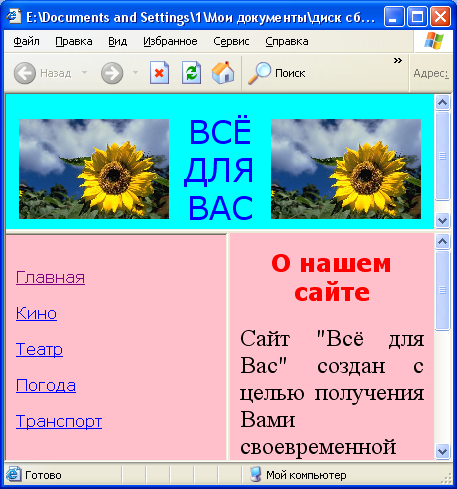Maximize the browser window
Viewport: 457px width, 489px height.
click(417, 17)
